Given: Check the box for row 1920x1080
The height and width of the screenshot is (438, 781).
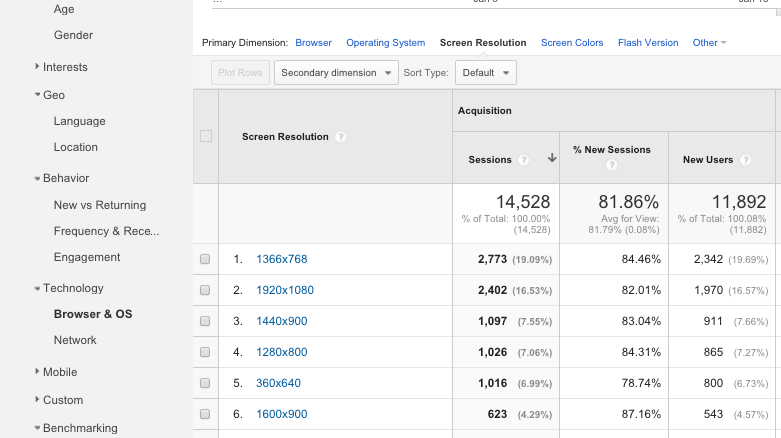Looking at the screenshot, I should [x=205, y=290].
